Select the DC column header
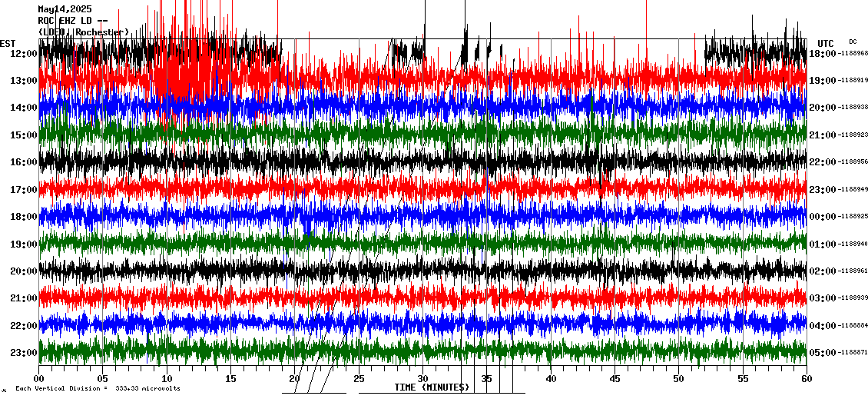 pyautogui.click(x=853, y=42)
